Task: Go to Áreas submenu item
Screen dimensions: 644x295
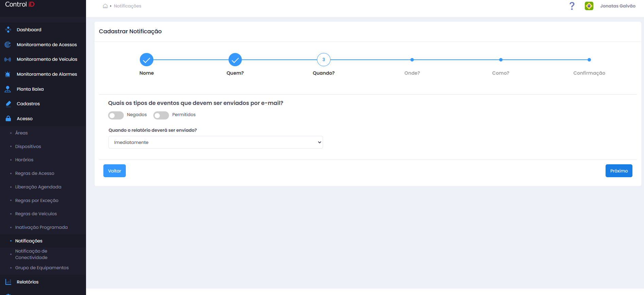Action: coord(21,133)
